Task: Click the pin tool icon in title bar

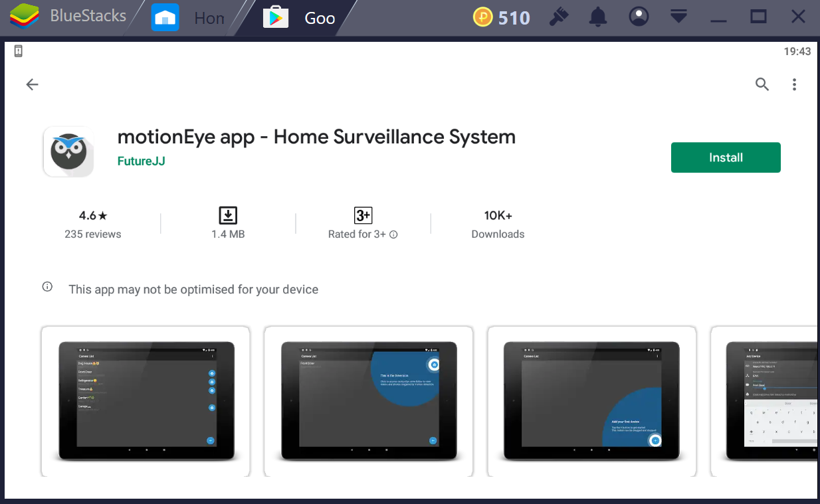Action: click(x=560, y=17)
